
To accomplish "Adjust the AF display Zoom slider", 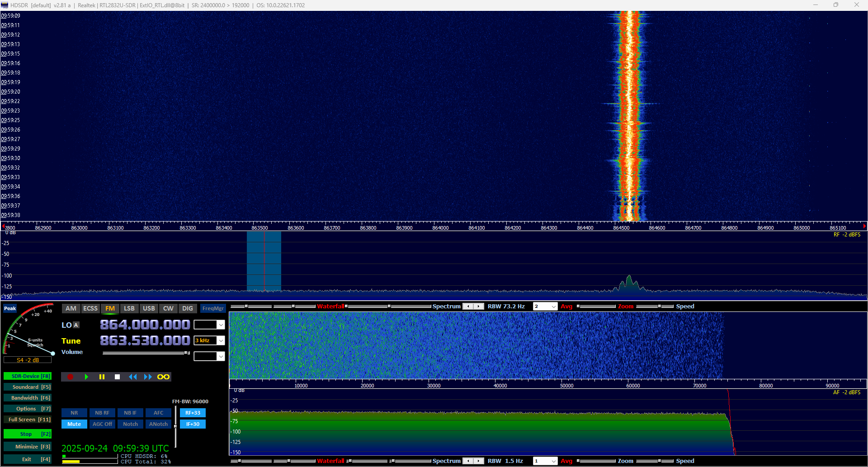I will 597,461.
